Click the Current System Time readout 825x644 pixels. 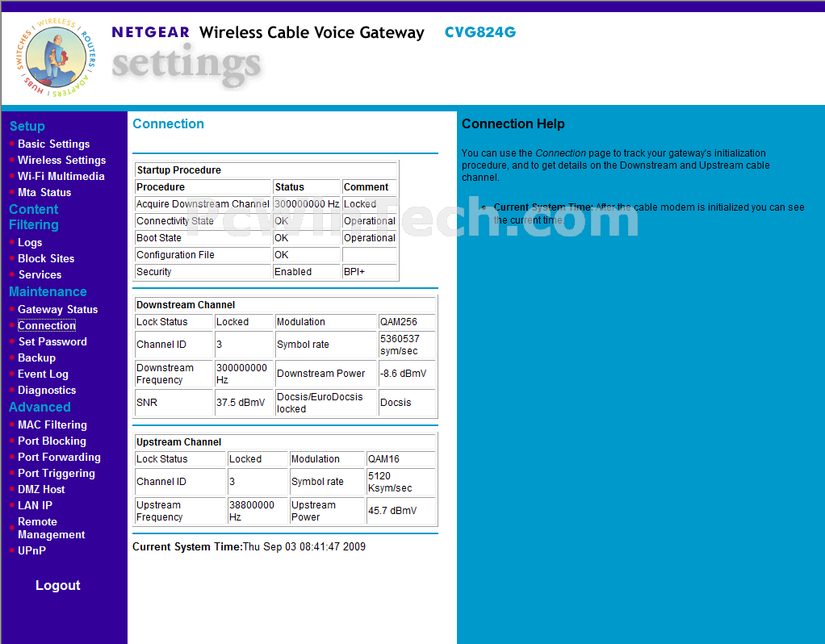[249, 546]
